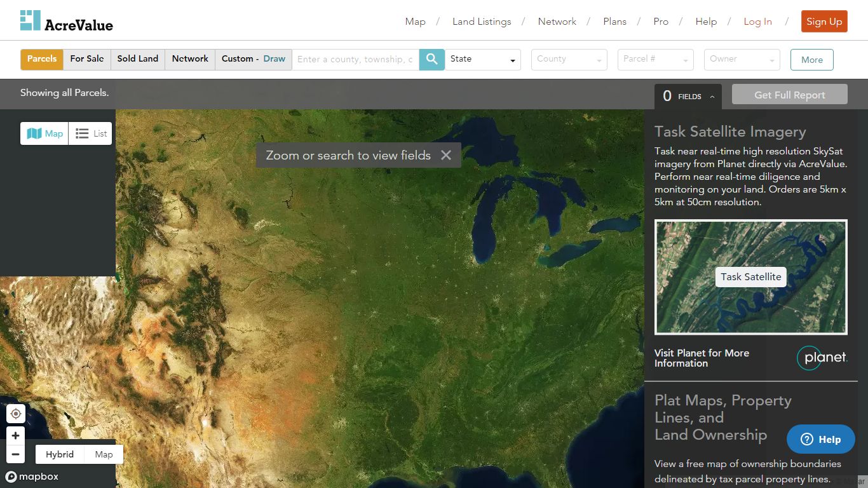Open Map in top navigation
Viewport: 868px width, 488px height.
[x=415, y=22]
